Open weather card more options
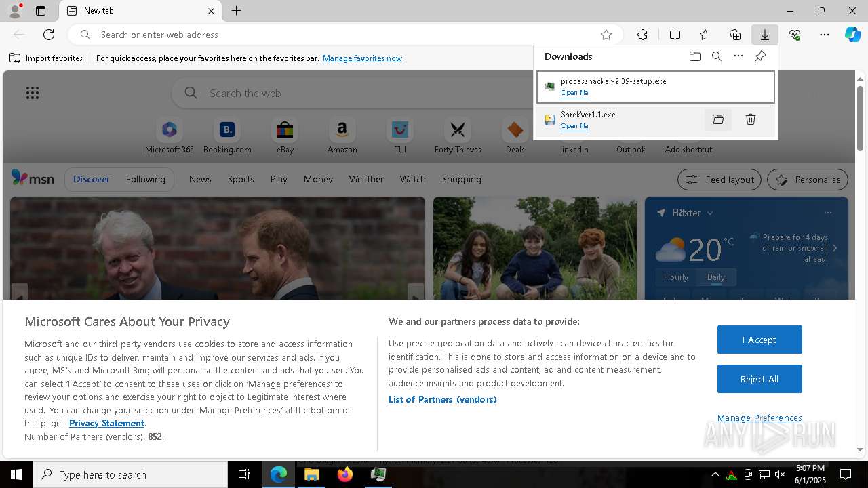 pos(827,213)
